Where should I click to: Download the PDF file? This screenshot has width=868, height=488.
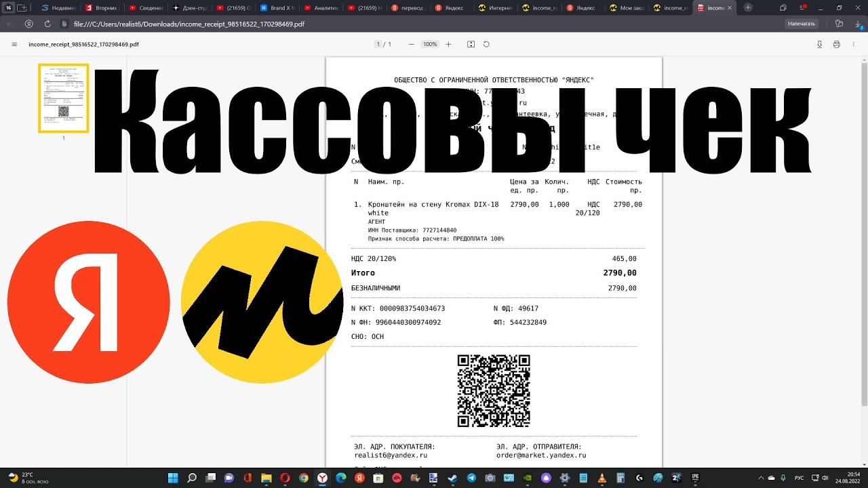point(819,44)
